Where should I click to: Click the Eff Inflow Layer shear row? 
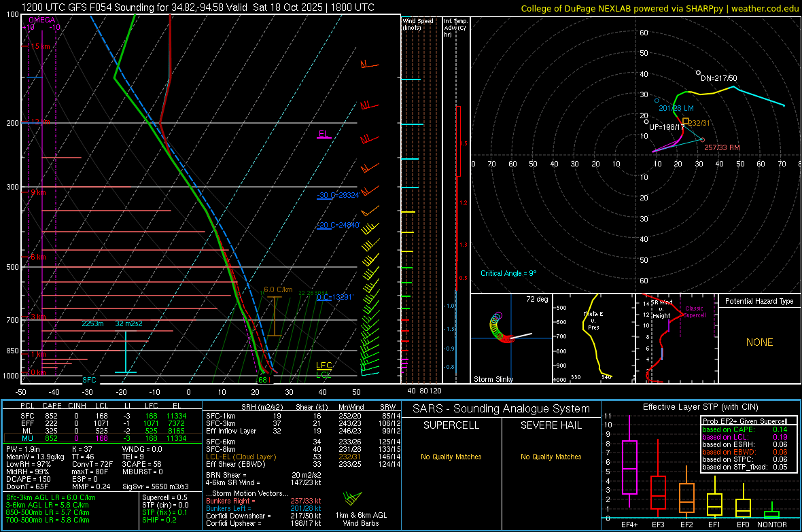coord(304,431)
